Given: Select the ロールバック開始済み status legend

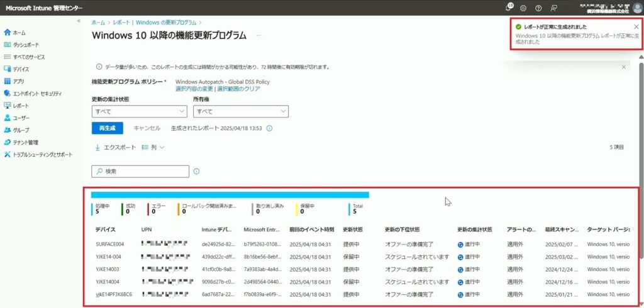Looking at the screenshot, I should click(x=208, y=209).
